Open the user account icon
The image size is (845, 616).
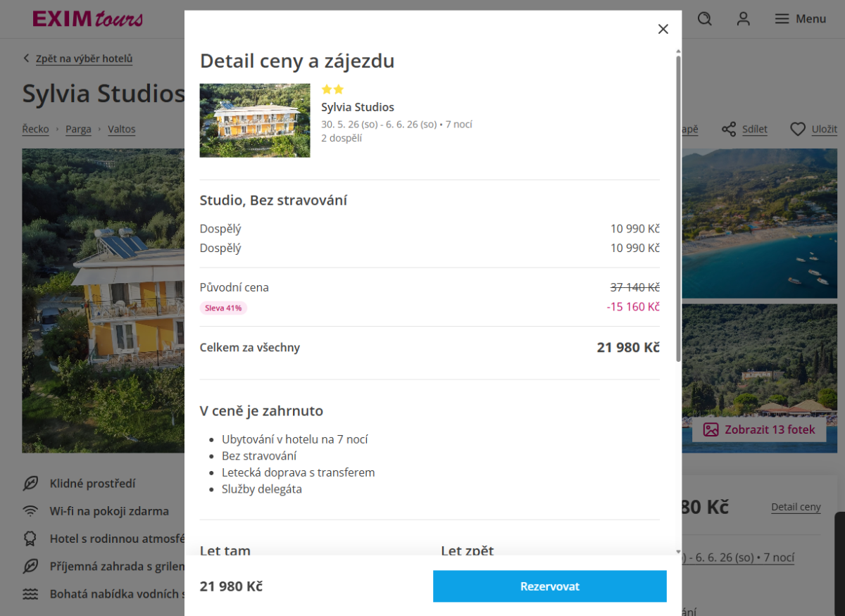743,19
